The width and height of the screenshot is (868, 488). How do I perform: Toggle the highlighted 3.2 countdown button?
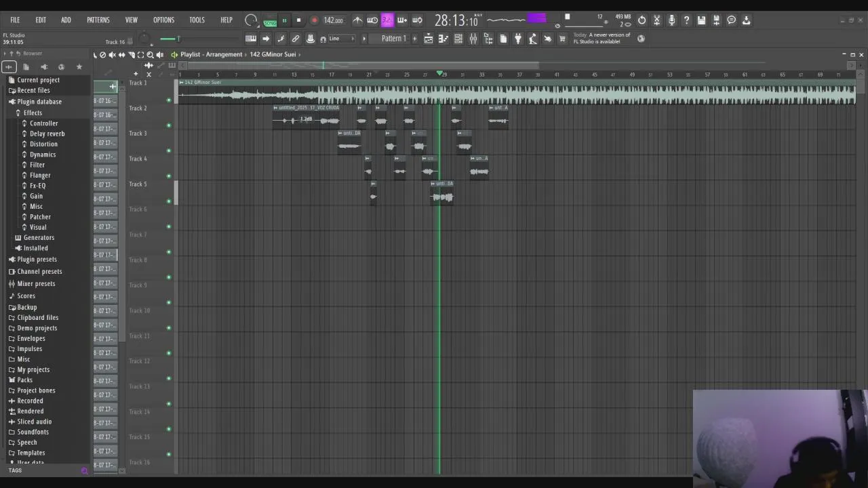click(x=387, y=20)
